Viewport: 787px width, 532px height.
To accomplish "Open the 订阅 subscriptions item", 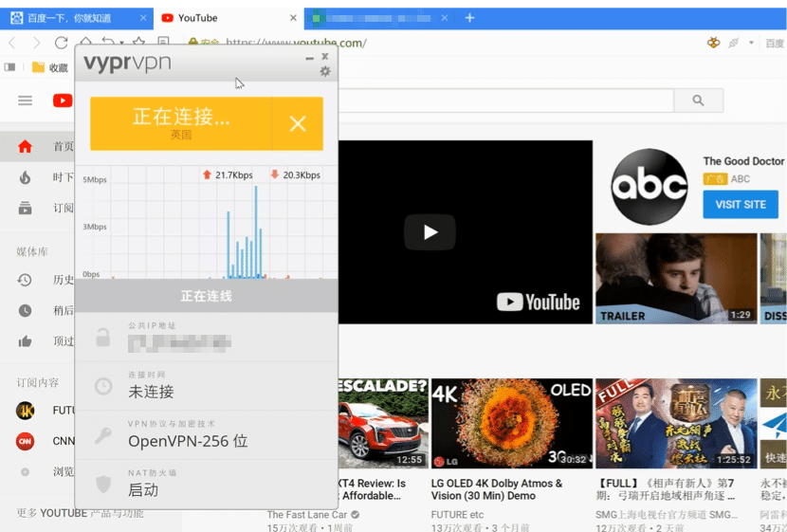I will coord(38,208).
